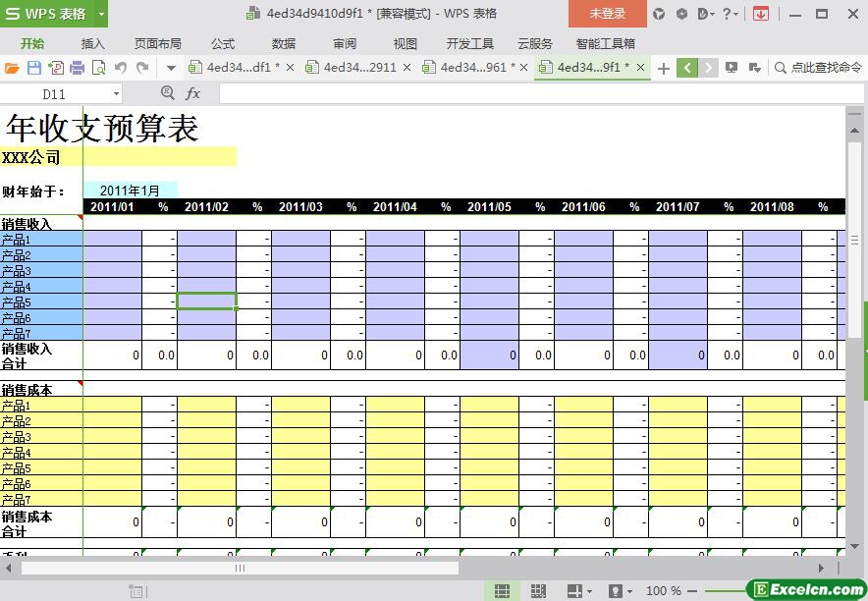Click the open folder icon in toolbar
The width and height of the screenshot is (868, 601).
pyautogui.click(x=12, y=68)
